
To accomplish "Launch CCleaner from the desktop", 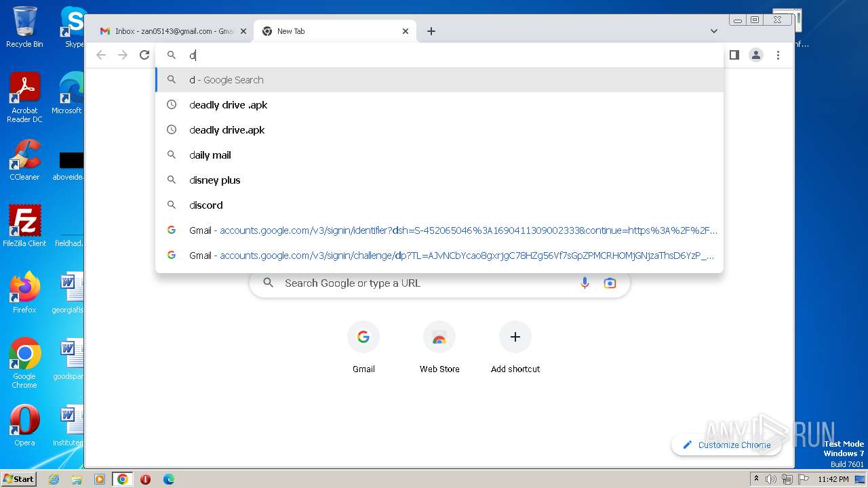I will pos(24,160).
